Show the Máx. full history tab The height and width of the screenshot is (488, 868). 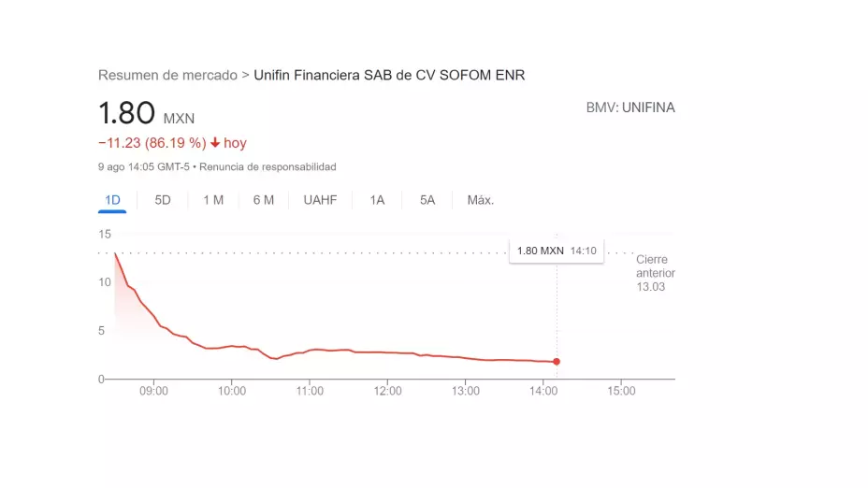[x=481, y=200]
